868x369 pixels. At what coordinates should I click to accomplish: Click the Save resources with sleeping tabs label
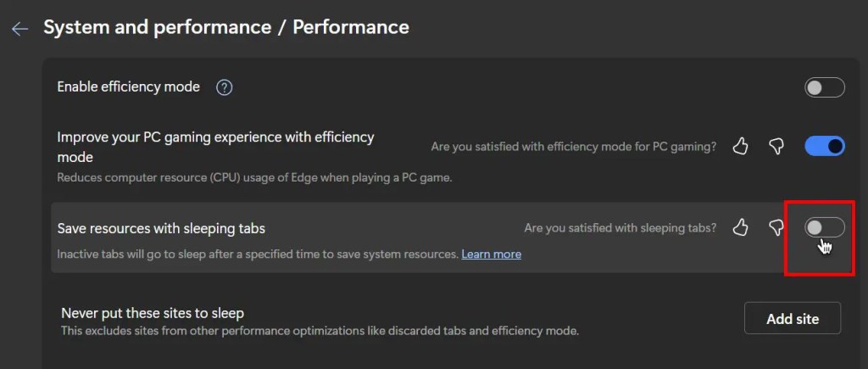click(161, 228)
